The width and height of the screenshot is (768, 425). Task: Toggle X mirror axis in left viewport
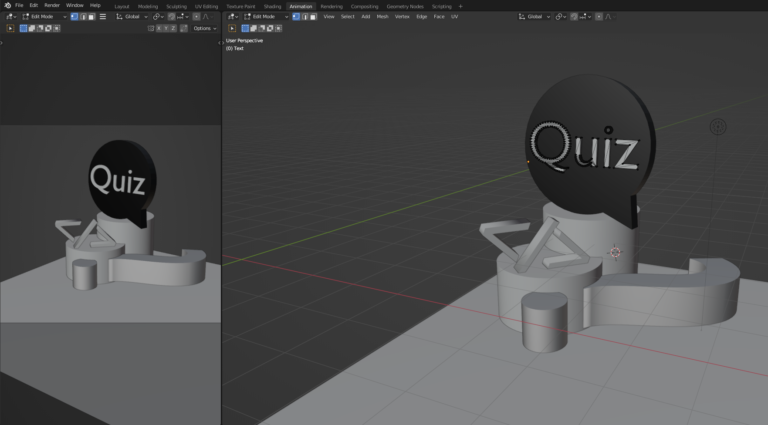(x=159, y=28)
